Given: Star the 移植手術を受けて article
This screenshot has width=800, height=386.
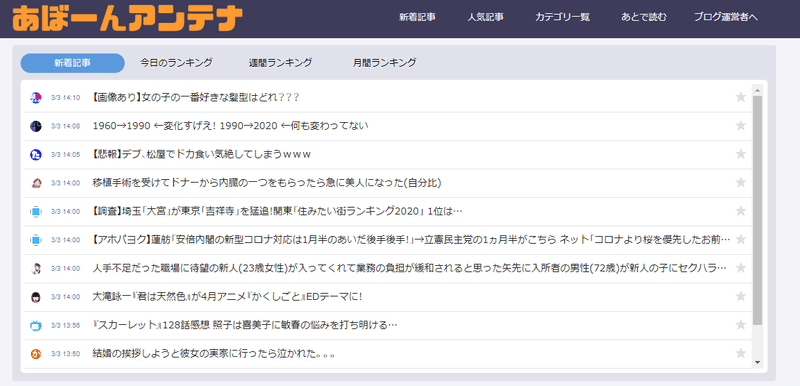Looking at the screenshot, I should point(741,183).
